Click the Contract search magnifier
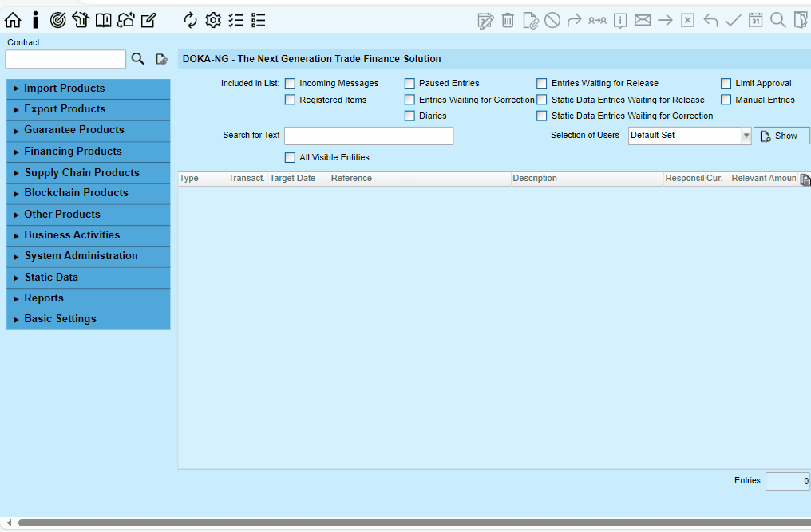 (138, 59)
